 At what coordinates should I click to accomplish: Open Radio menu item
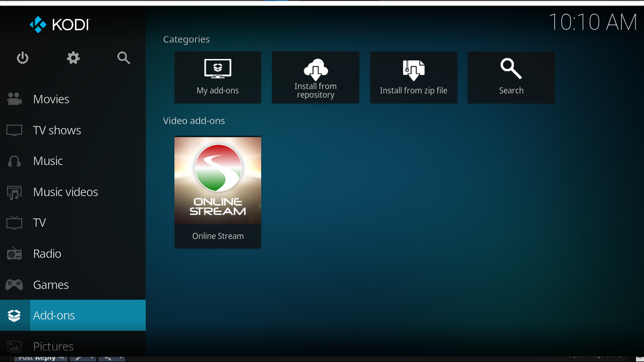73,254
